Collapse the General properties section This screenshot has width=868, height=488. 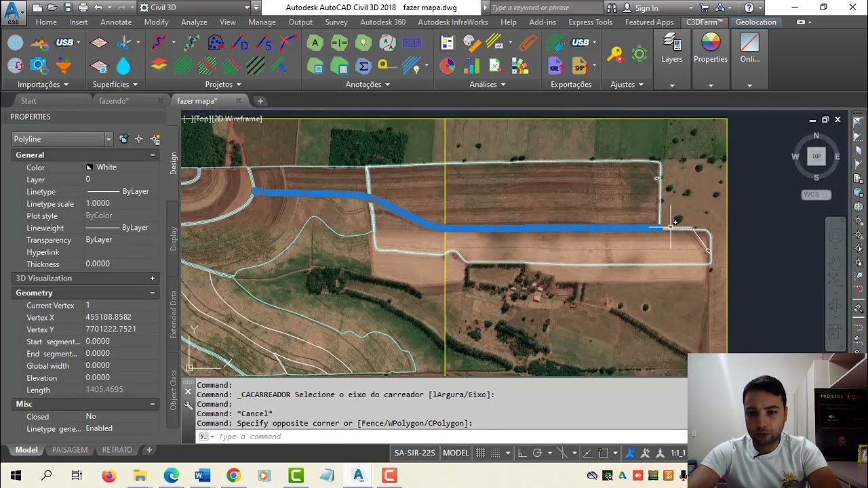(x=153, y=155)
